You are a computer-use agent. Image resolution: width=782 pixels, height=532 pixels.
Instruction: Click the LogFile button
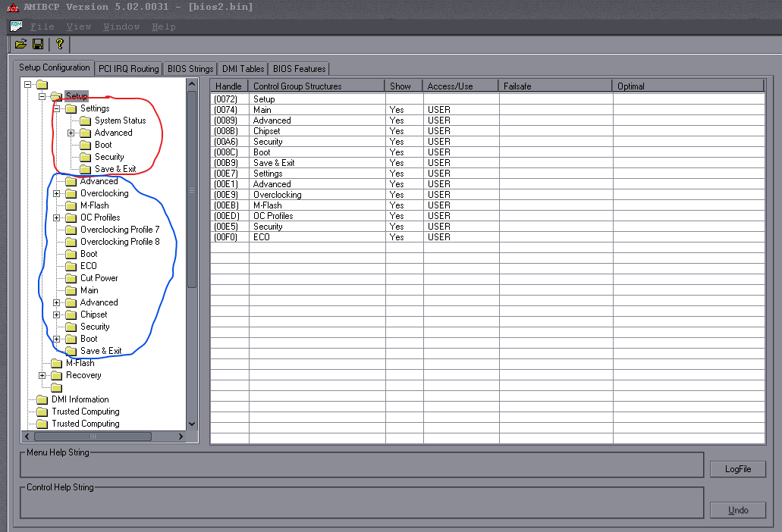(x=737, y=469)
